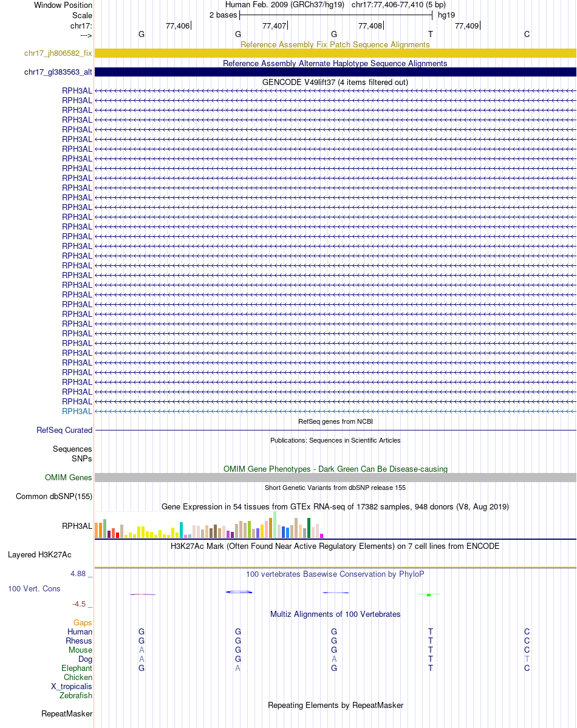577x728 pixels.
Task: Click the dark green GTEx expression bar
Action: [309, 528]
